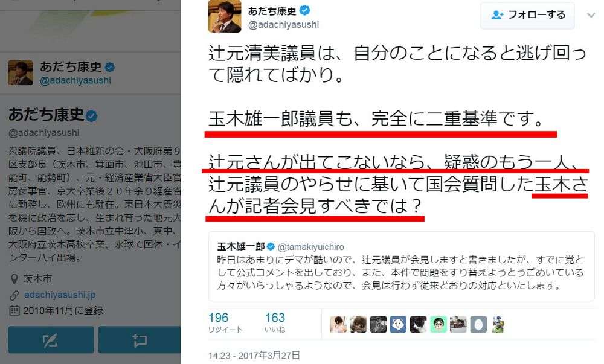Click the green-haired cartoon avatar
Image resolution: width=604 pixels, height=364 pixels.
(x=438, y=324)
